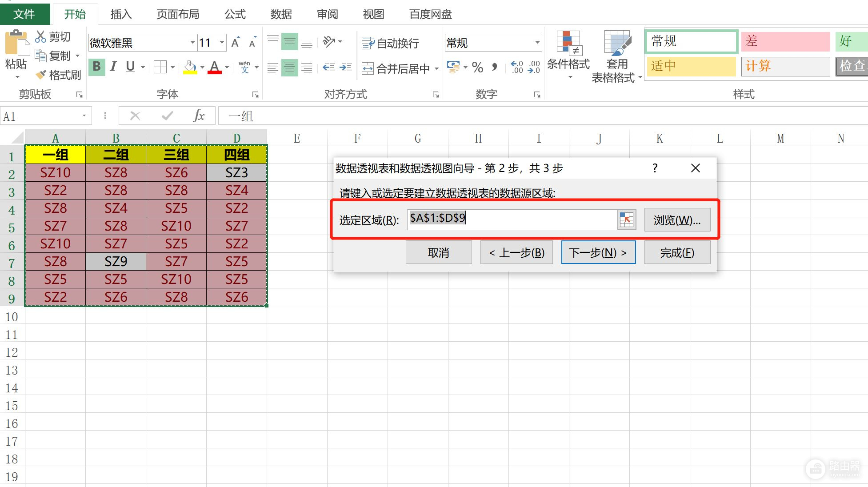This screenshot has width=868, height=487.
Task: Click the scissors Cut icon
Action: (x=40, y=36)
